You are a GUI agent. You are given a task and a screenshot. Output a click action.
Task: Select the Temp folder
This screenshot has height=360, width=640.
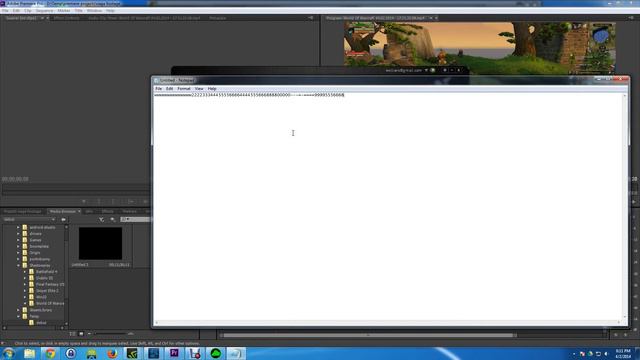(x=34, y=316)
